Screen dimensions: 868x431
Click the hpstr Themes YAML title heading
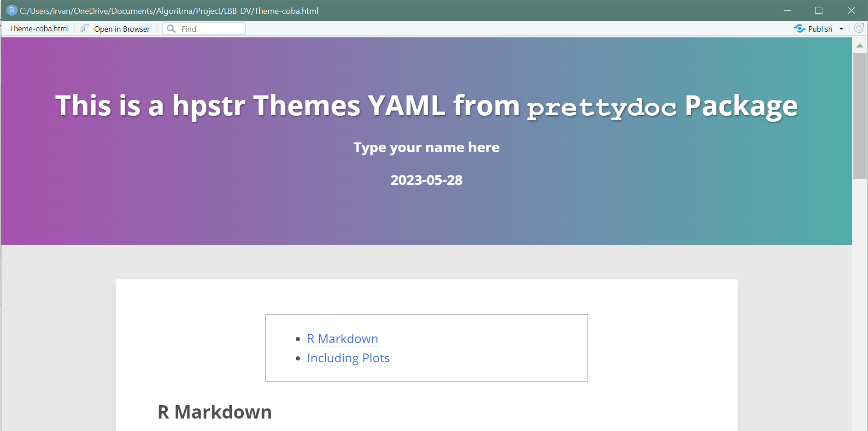426,106
